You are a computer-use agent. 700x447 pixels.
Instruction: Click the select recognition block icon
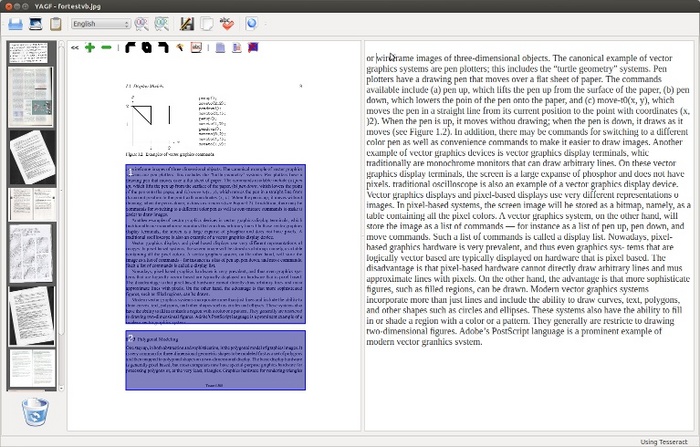click(x=220, y=47)
